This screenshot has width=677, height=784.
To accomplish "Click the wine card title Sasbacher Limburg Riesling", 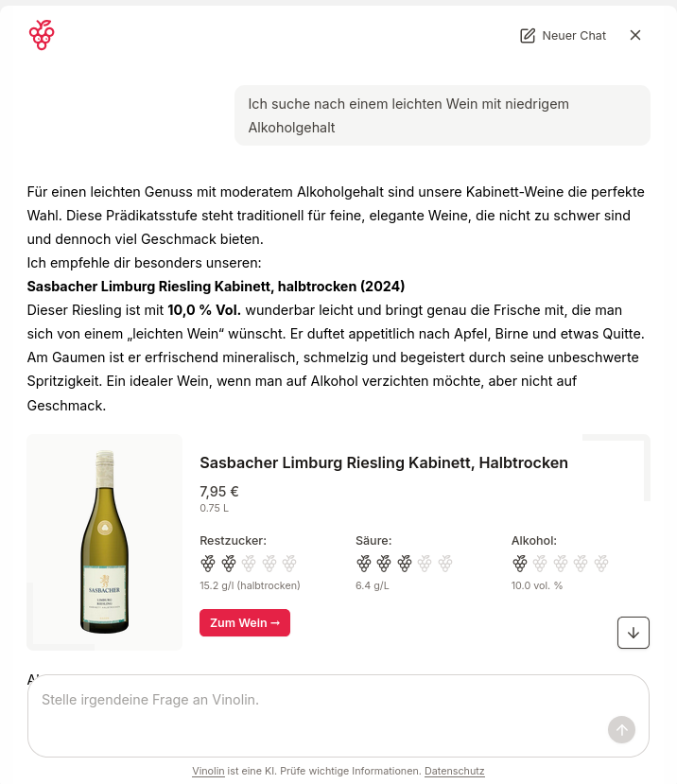I will pyautogui.click(x=383, y=462).
